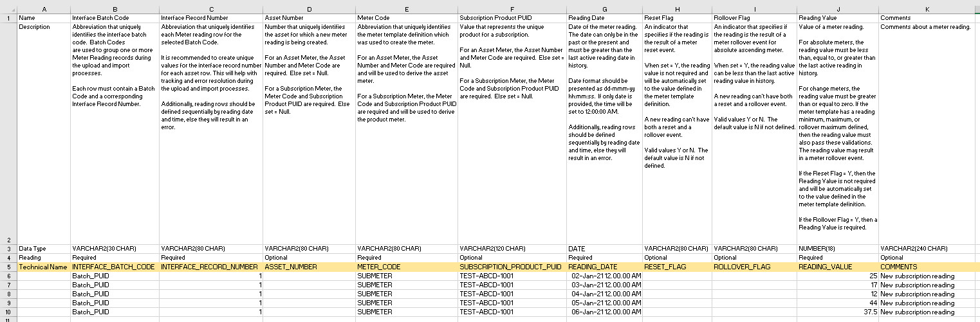This screenshot has width=980, height=322.
Task: Select row 8 header number
Action: [x=8, y=294]
